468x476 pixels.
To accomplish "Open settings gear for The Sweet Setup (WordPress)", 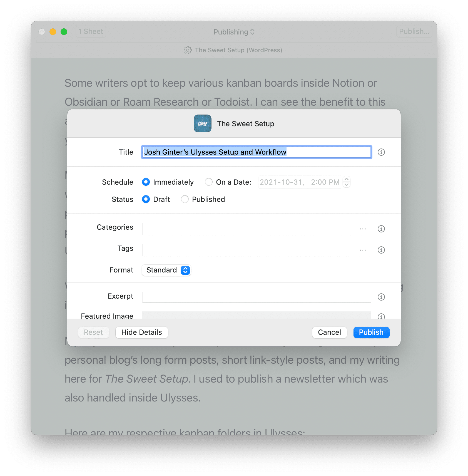I will [x=188, y=50].
